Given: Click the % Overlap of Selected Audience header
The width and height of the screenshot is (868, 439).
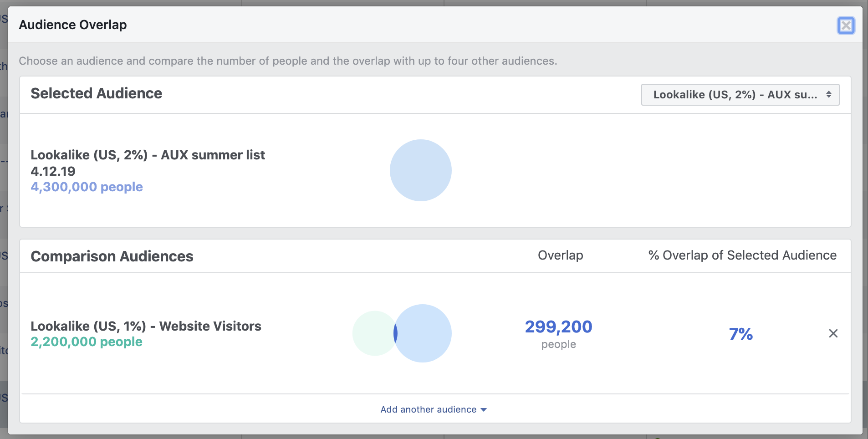Looking at the screenshot, I should point(742,255).
